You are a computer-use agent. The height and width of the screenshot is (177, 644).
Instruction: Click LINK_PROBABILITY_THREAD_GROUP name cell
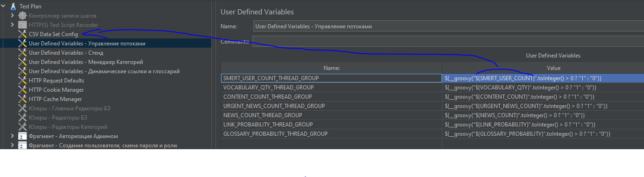[332, 125]
